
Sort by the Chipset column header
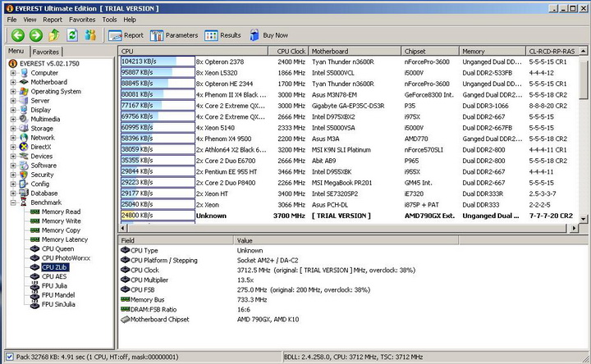[x=430, y=51]
